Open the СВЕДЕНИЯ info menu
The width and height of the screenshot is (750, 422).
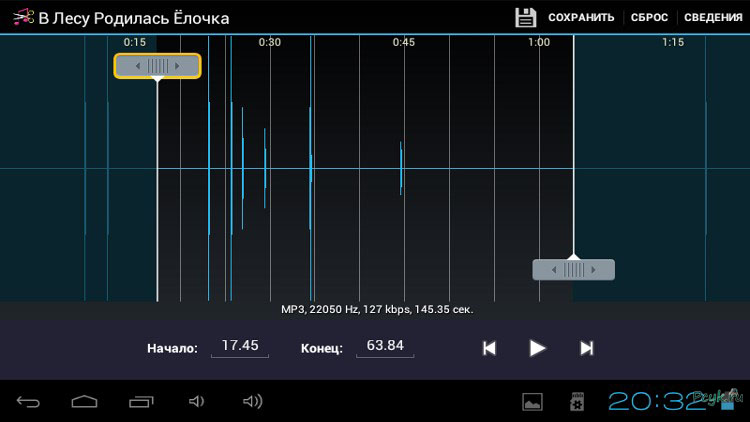pyautogui.click(x=714, y=18)
